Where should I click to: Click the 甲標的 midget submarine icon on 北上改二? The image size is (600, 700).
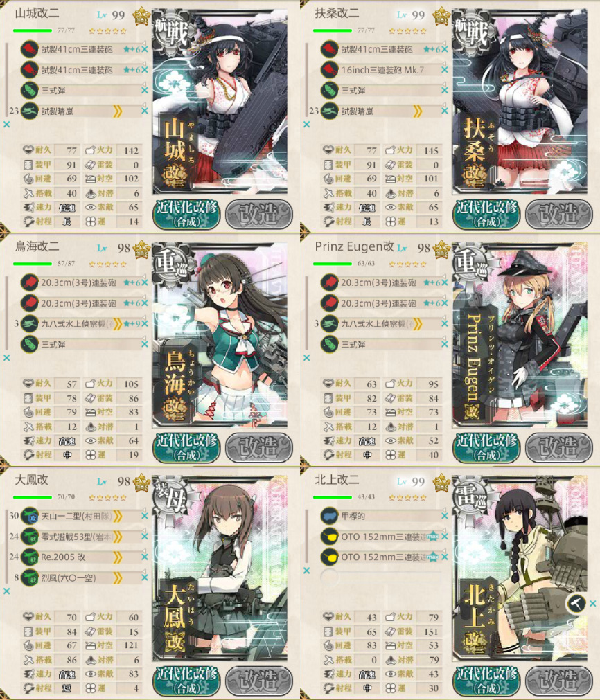pyautogui.click(x=330, y=516)
